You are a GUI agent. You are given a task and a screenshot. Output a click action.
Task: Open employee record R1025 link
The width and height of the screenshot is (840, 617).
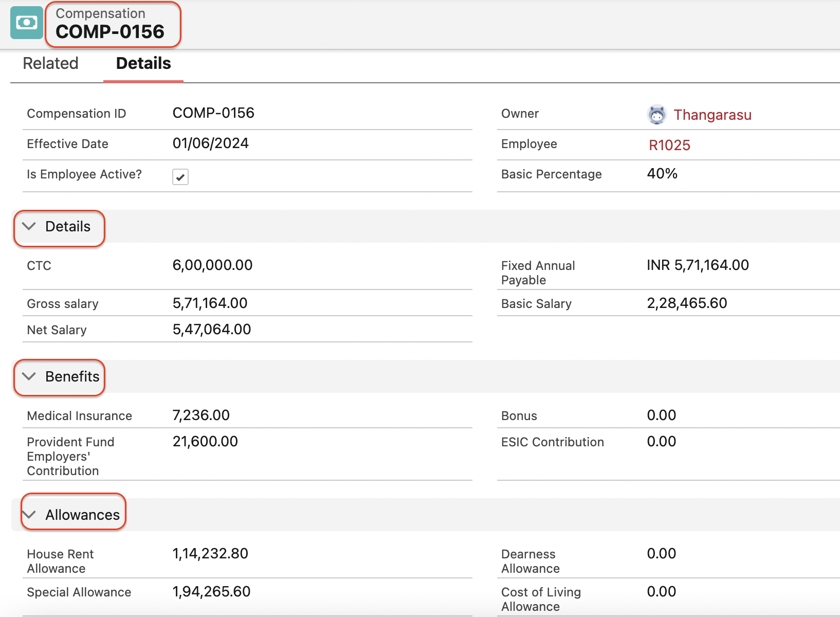669,146
